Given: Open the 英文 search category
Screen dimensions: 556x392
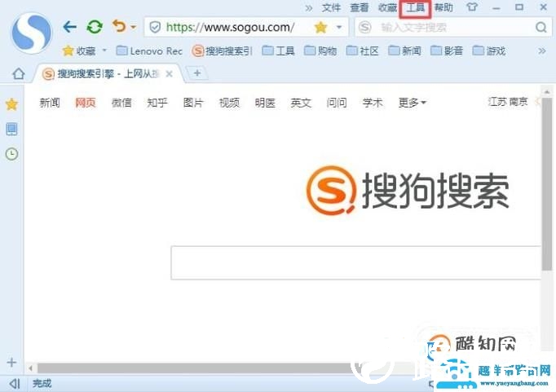Looking at the screenshot, I should (x=301, y=103).
